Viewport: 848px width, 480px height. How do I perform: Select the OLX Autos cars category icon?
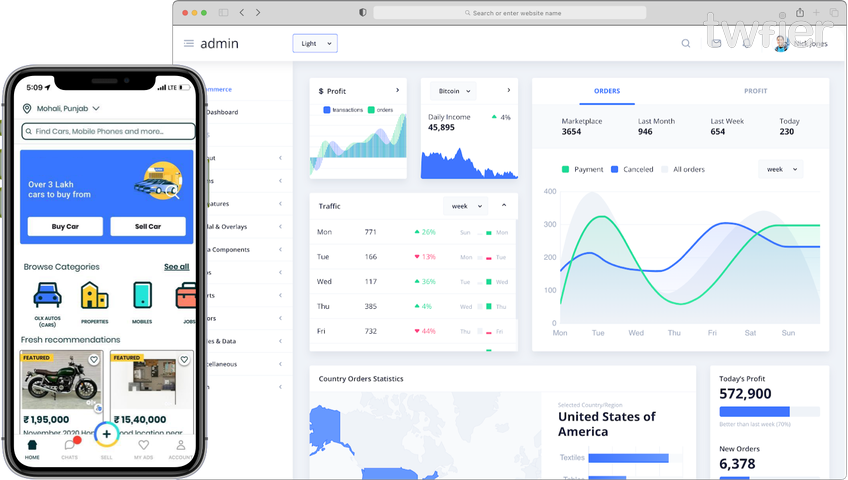pos(46,296)
